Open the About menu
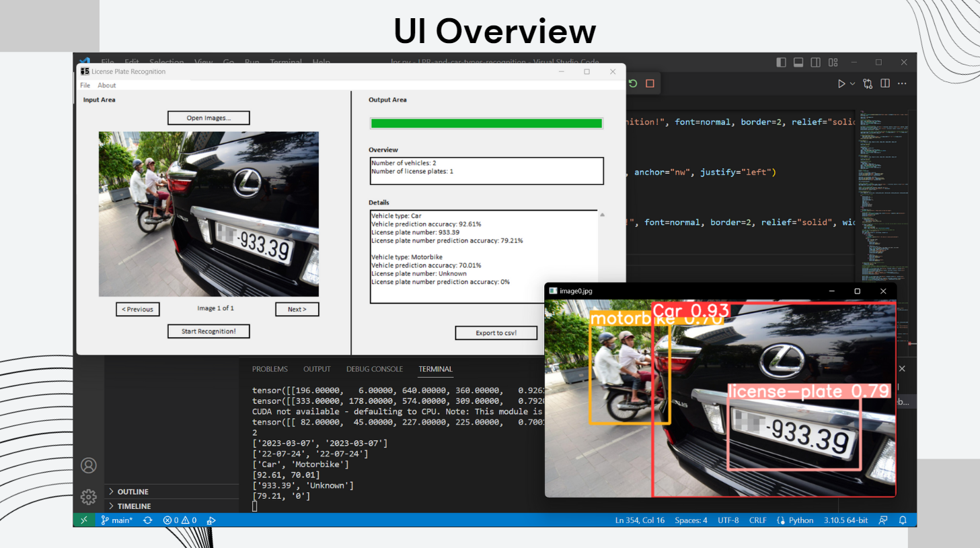Viewport: 980px width, 548px height. pos(106,85)
